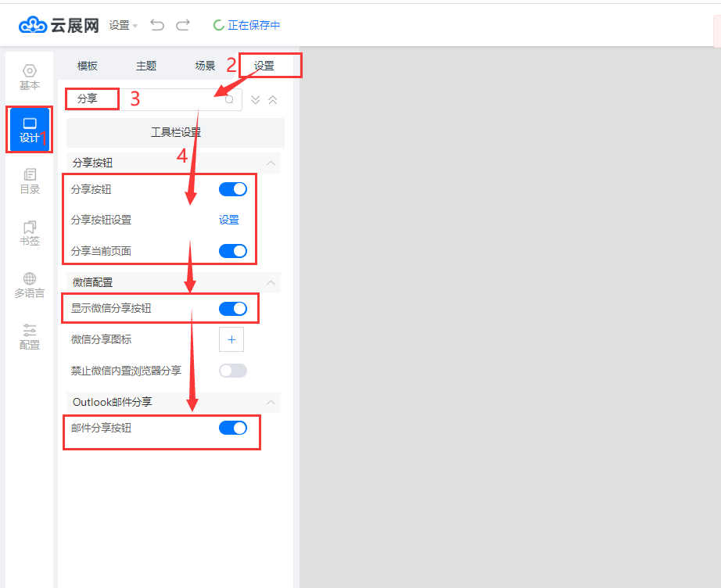Image resolution: width=721 pixels, height=588 pixels.
Task: Open the 配置 sidebar panel
Action: 30,337
